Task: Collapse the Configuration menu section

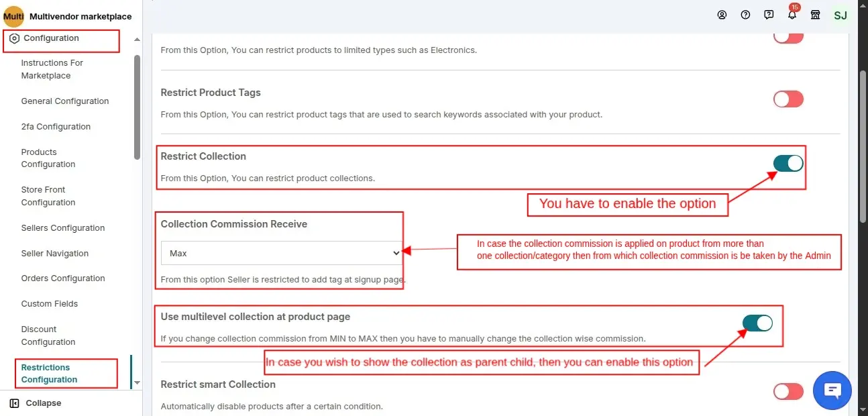Action: point(137,40)
